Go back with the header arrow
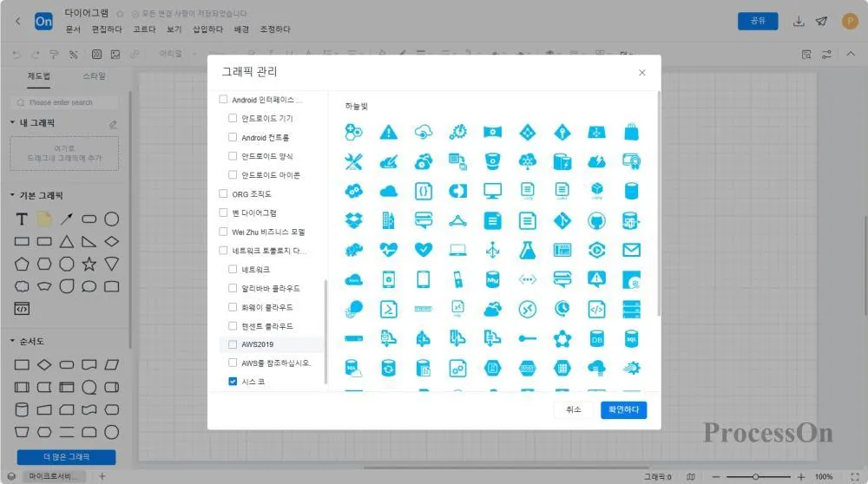 [x=17, y=21]
